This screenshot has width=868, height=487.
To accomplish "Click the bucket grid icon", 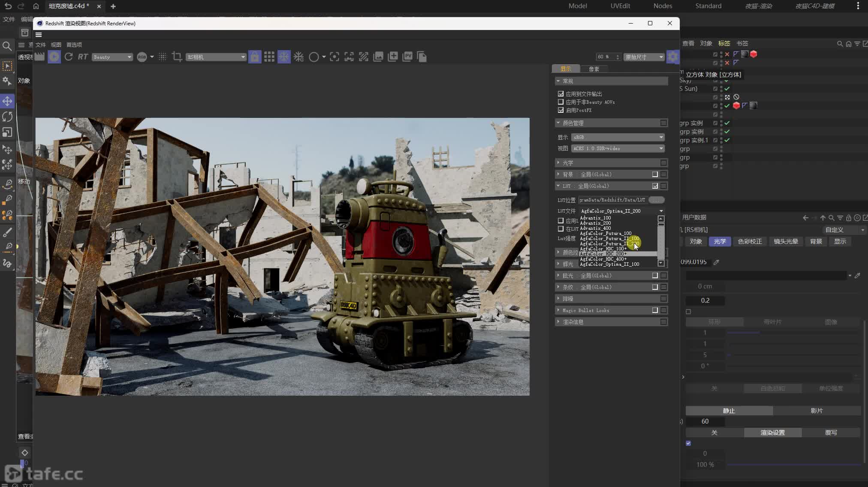I will click(x=269, y=57).
